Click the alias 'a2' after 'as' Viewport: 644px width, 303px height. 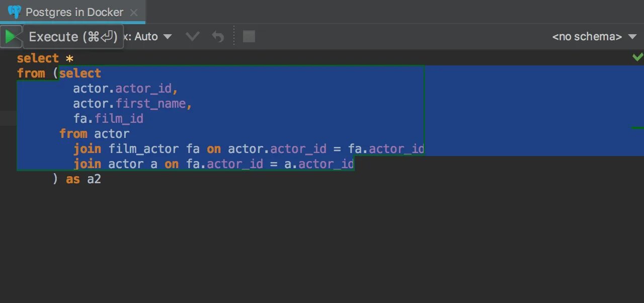[x=94, y=179]
